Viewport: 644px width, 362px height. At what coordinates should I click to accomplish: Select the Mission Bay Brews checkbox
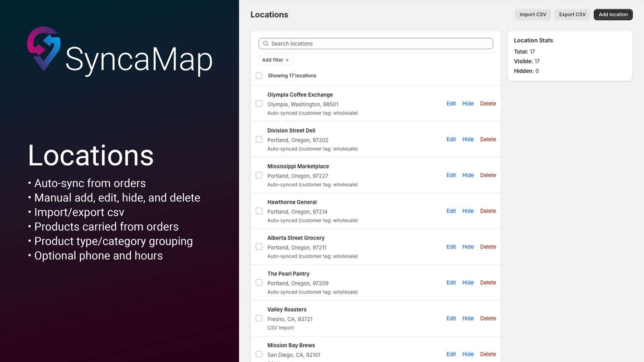coord(259,354)
